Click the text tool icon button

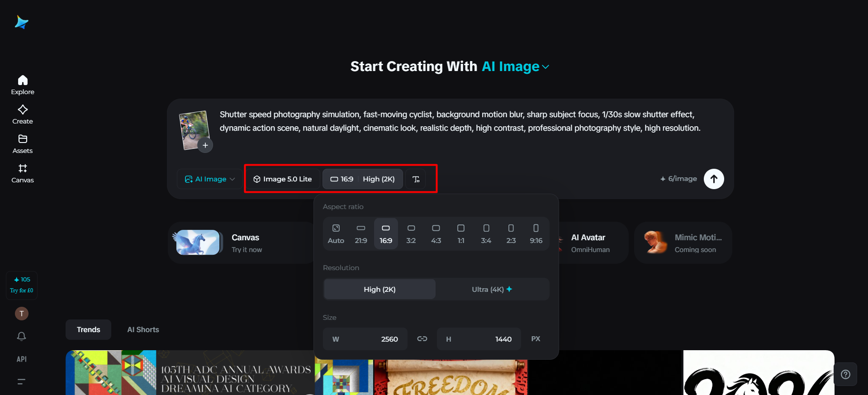coord(416,179)
